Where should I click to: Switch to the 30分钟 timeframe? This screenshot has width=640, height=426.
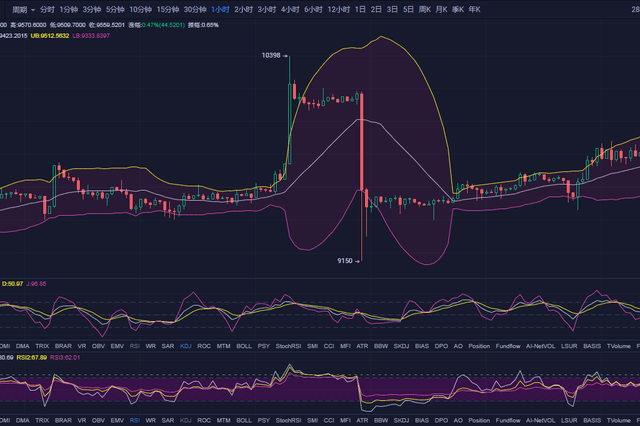(195, 9)
